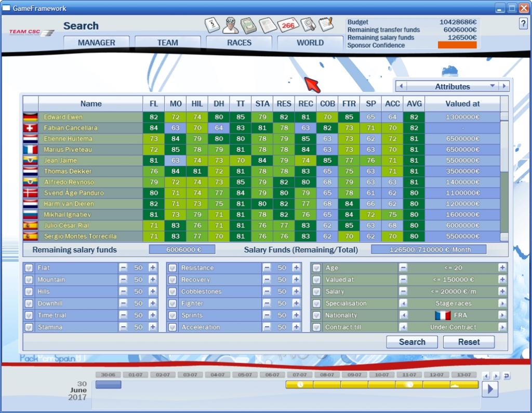Image resolution: width=532 pixels, height=413 pixels.
Task: Open the calendar icon in the top toolbar
Action: click(x=212, y=25)
